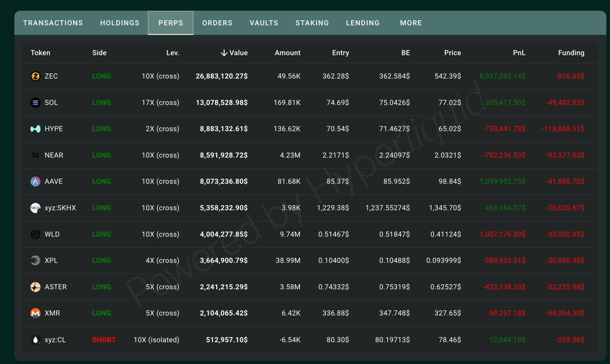Open the STAKING tab
Viewport: 610px width, 364px height.
312,23
